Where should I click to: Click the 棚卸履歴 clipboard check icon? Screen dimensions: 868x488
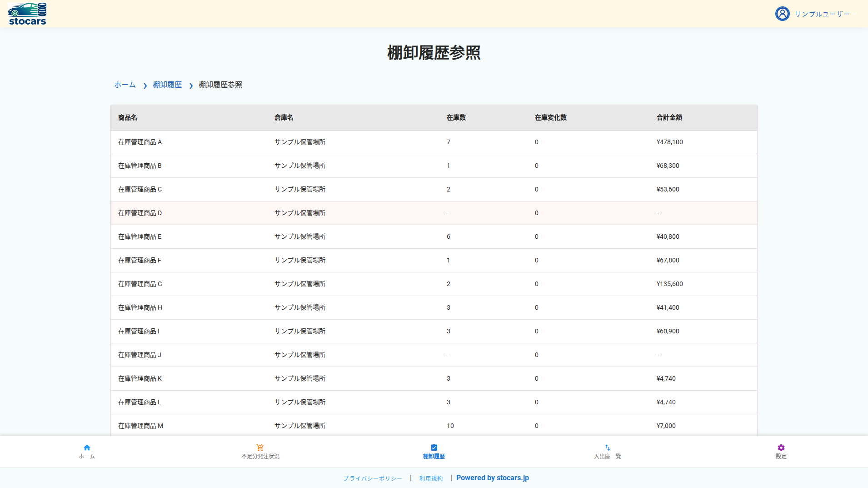434,448
